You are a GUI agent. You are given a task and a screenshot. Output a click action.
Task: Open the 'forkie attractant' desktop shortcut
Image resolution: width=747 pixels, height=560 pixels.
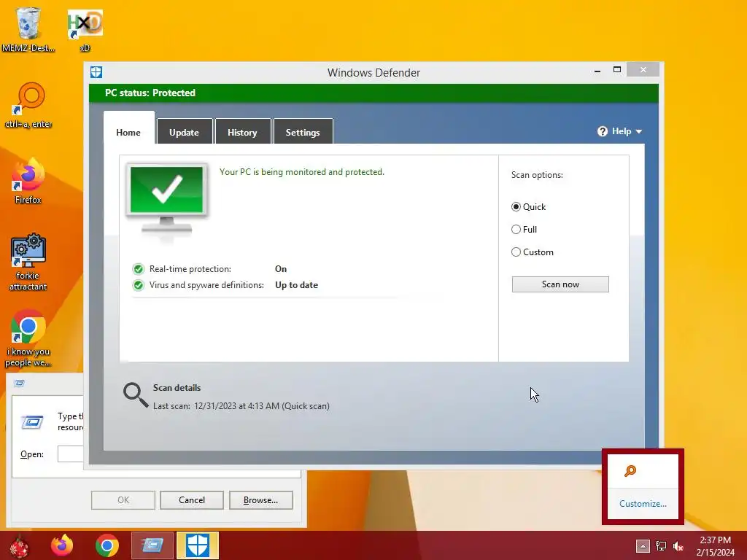[28, 262]
